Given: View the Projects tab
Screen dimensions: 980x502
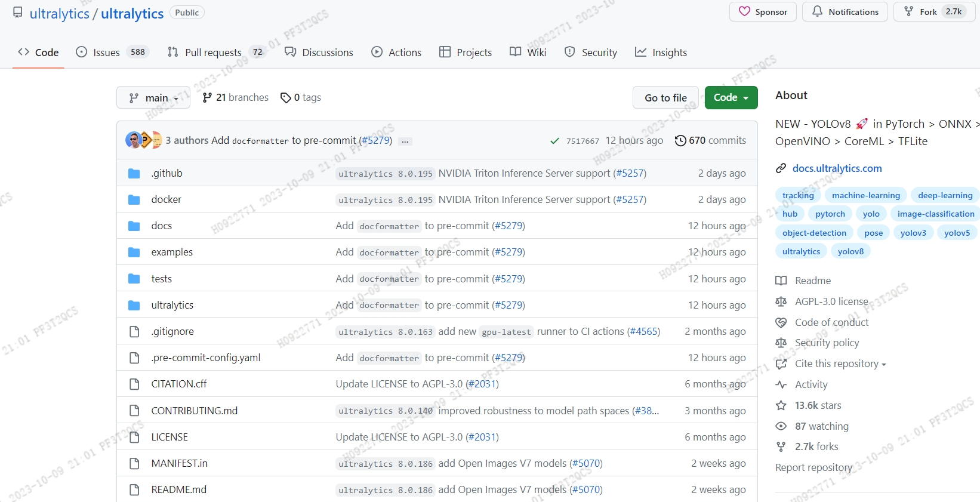Looking at the screenshot, I should pyautogui.click(x=466, y=53).
